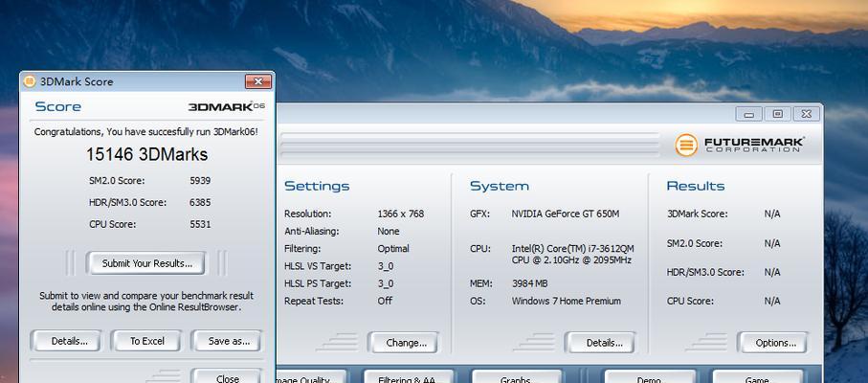Click the Windows 7 Home Premium text
This screenshot has width=868, height=383.
566,301
